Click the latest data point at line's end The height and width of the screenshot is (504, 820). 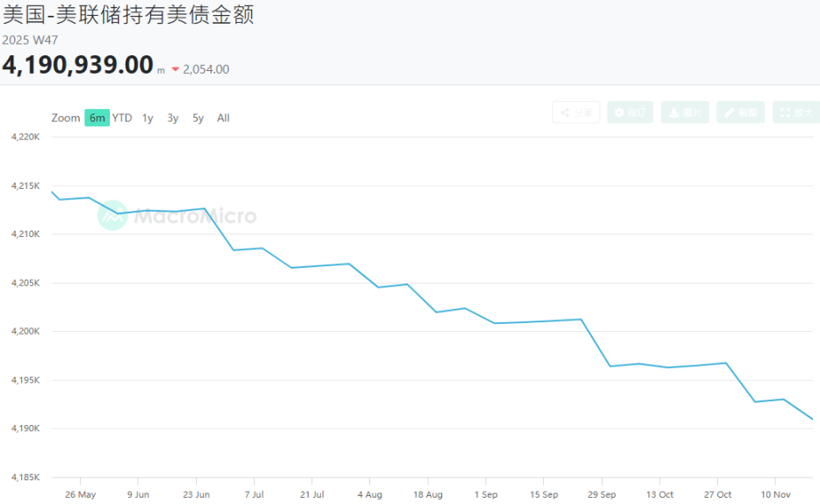(x=812, y=419)
